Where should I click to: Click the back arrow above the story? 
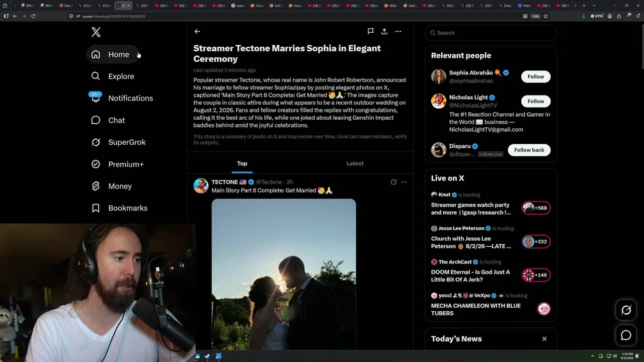197,31
